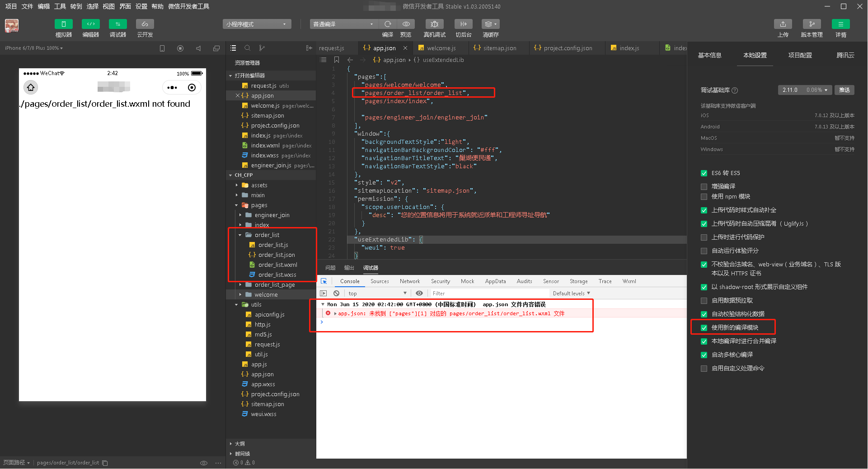Viewport: 868px width, 469px height.
Task: Open the source control branch icon
Action: [x=262, y=48]
